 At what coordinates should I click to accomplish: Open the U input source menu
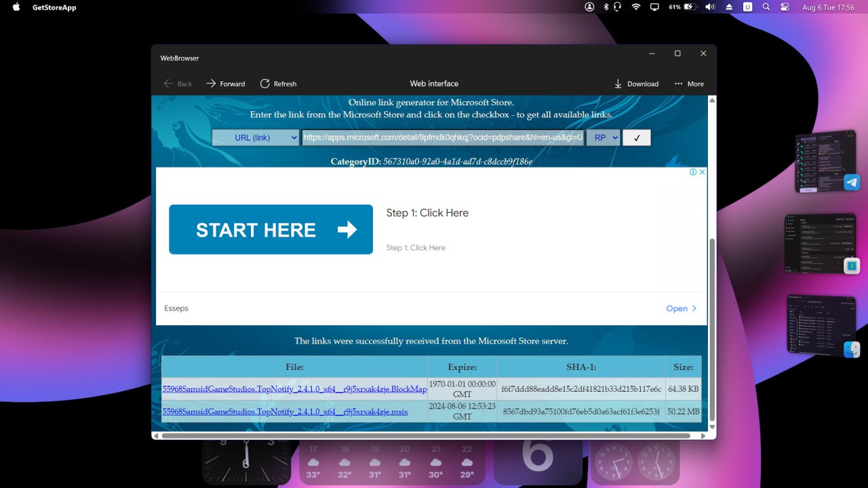tap(748, 7)
